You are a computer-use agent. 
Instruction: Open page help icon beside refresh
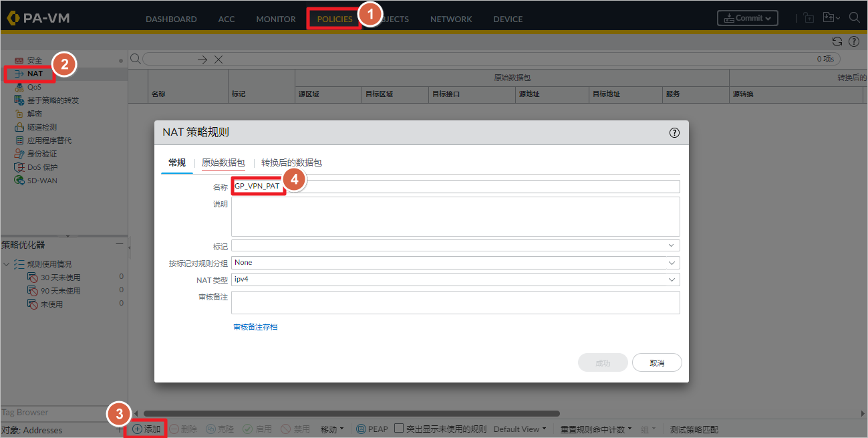[x=854, y=41]
